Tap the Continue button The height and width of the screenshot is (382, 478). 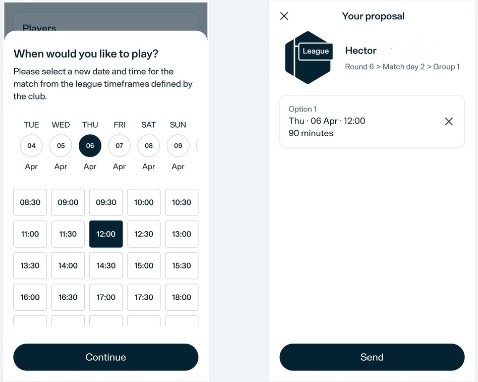(x=106, y=357)
